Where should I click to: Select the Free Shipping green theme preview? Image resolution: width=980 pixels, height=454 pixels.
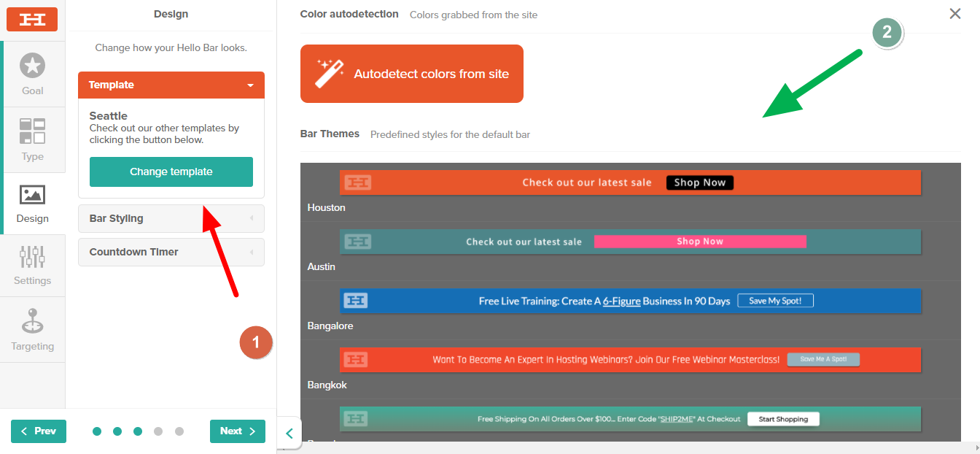tap(630, 419)
